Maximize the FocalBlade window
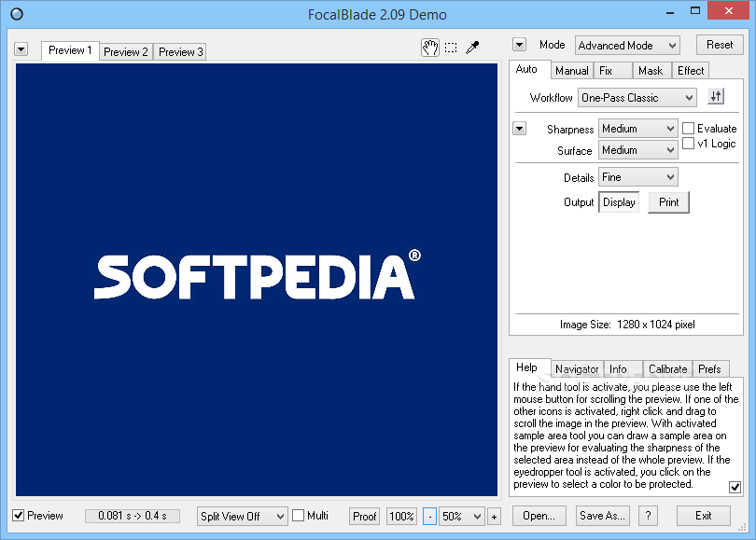The height and width of the screenshot is (540, 756). tap(695, 11)
